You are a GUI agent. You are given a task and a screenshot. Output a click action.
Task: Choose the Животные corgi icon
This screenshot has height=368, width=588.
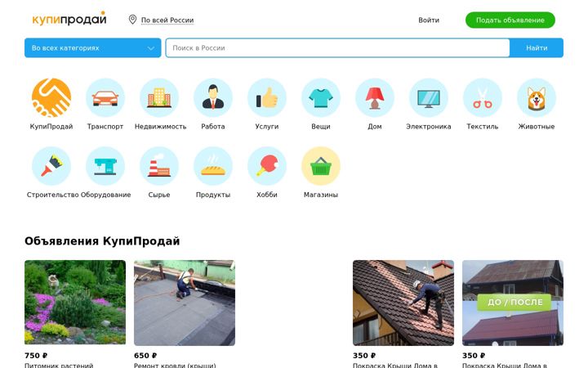pos(537,97)
